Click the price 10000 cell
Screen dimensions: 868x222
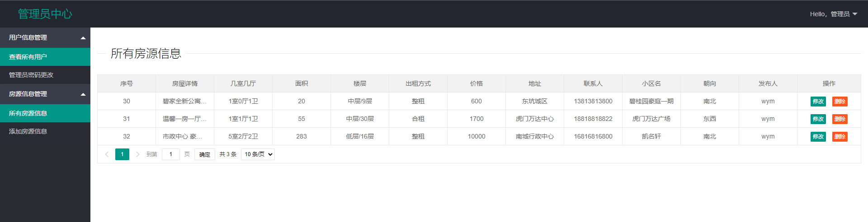[476, 136]
